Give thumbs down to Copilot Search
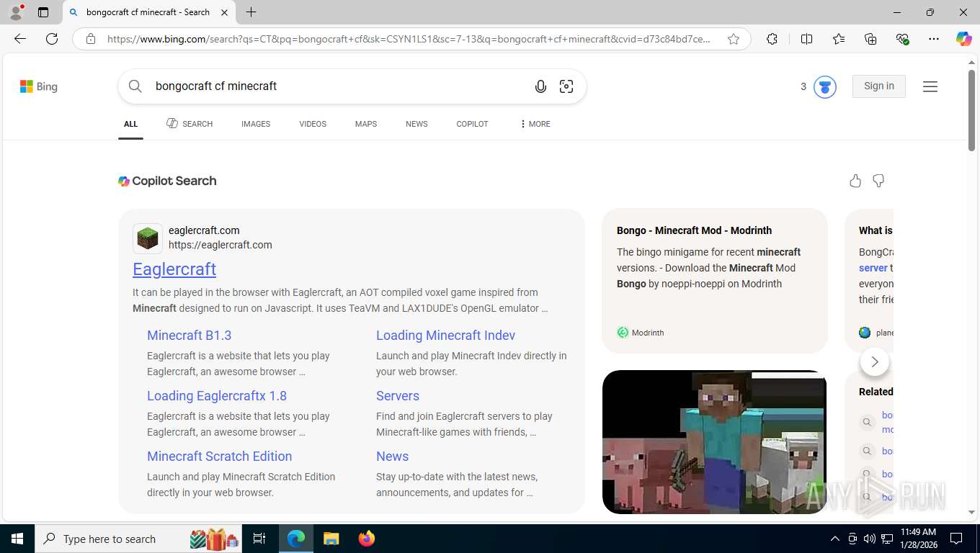The width and height of the screenshot is (980, 553). tap(878, 181)
